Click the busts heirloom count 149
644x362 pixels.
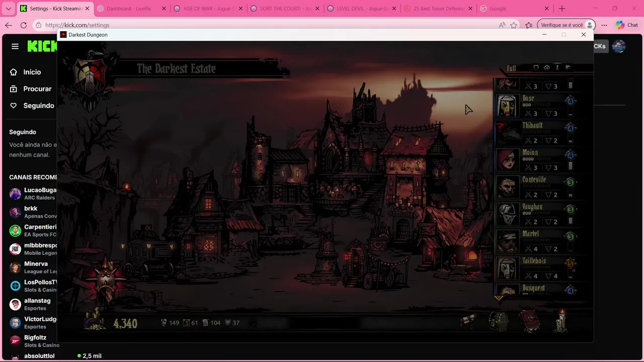coord(170,323)
